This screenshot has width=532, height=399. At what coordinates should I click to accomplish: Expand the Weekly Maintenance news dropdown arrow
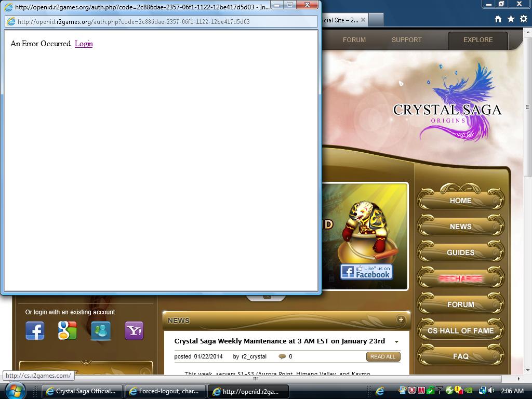click(x=396, y=342)
